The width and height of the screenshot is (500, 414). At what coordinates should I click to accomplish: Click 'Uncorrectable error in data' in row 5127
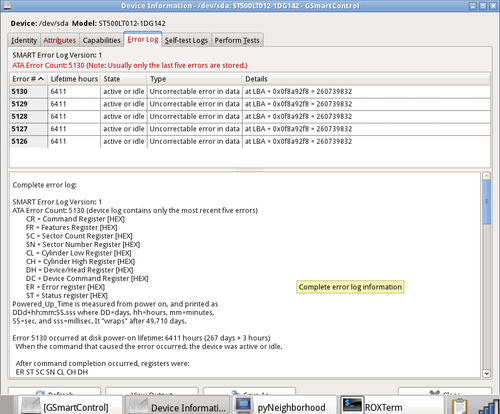[194, 129]
